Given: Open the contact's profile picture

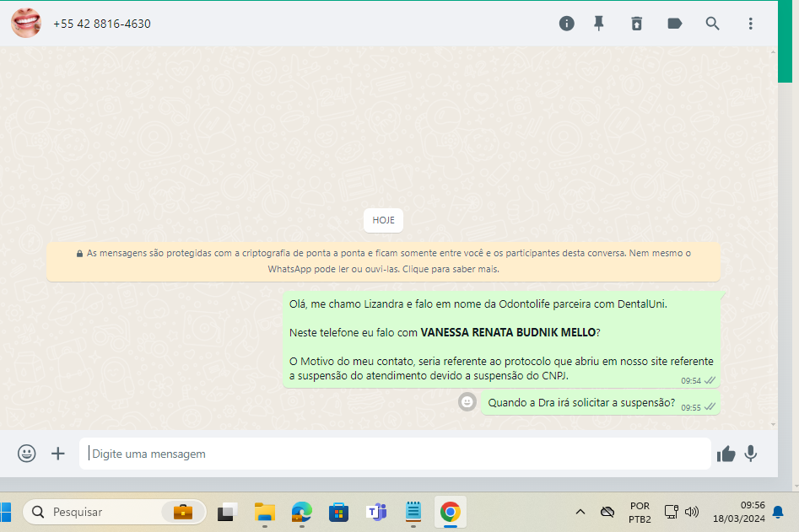Looking at the screenshot, I should 25,24.
